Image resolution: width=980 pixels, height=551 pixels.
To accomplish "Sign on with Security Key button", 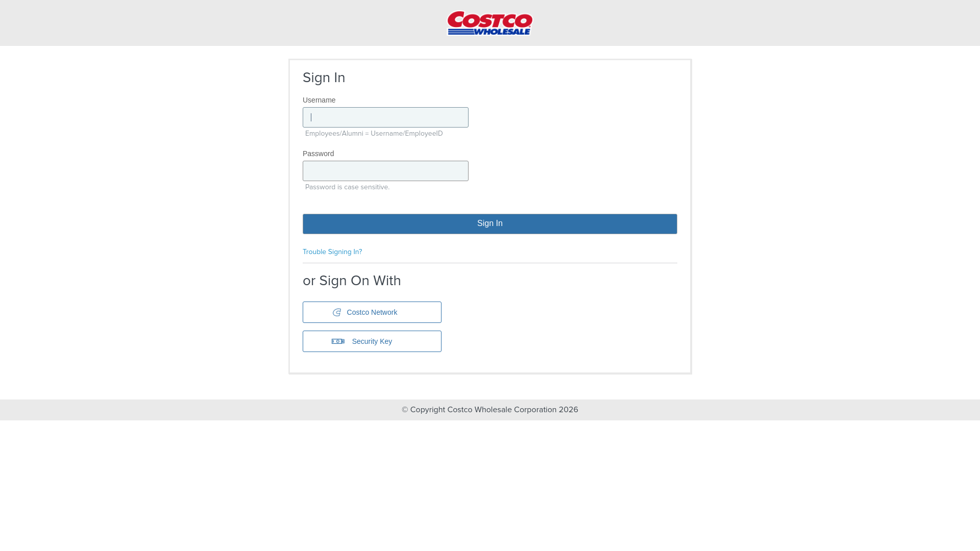I will 372,341.
